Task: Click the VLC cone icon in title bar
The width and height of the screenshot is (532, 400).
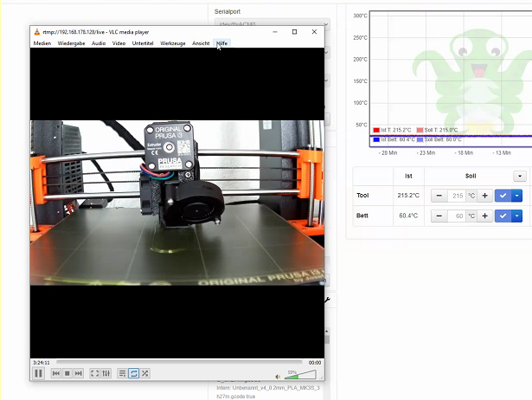Action: pos(37,32)
